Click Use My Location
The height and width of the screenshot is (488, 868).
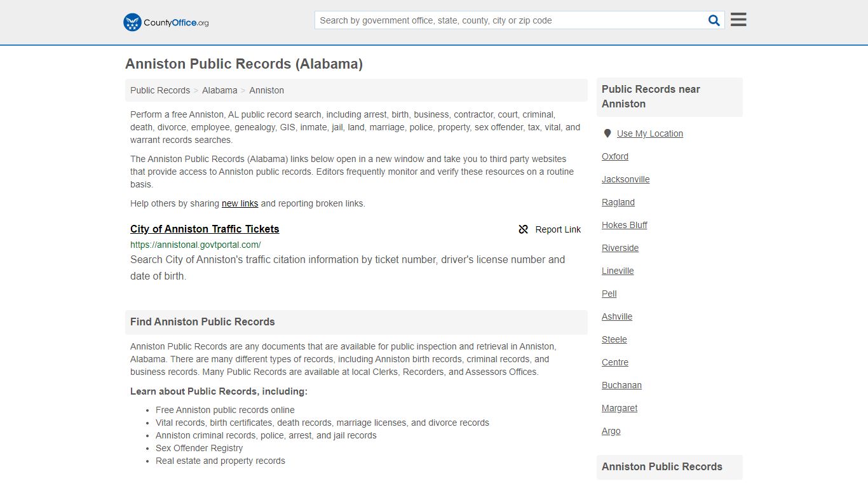coord(650,133)
